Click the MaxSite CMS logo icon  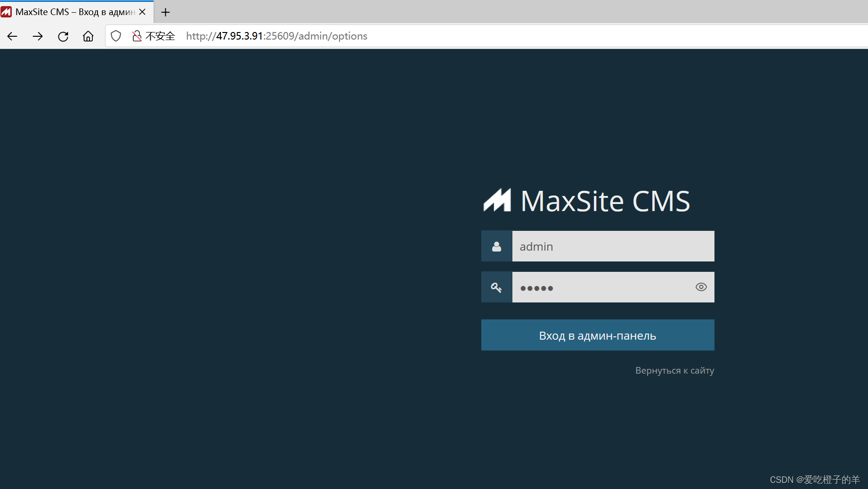[x=497, y=200]
